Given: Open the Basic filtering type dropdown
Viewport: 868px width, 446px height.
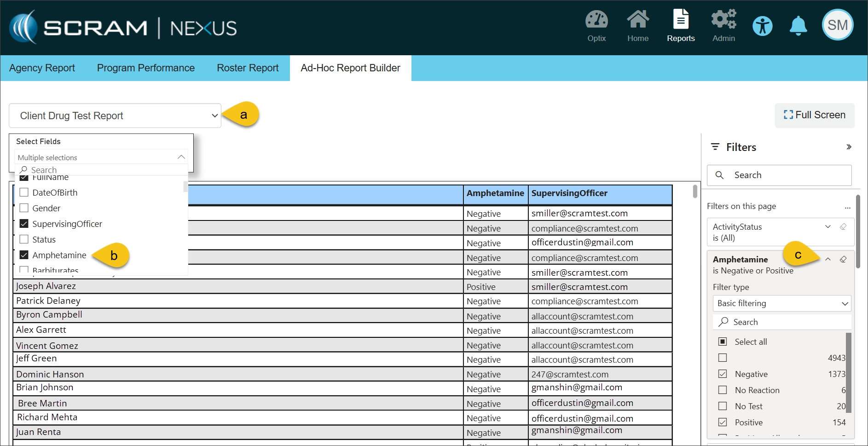Looking at the screenshot, I should pyautogui.click(x=781, y=303).
